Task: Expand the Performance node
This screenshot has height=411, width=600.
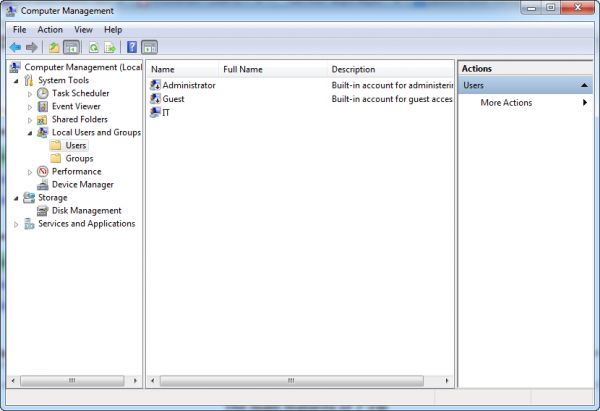Action: click(29, 172)
